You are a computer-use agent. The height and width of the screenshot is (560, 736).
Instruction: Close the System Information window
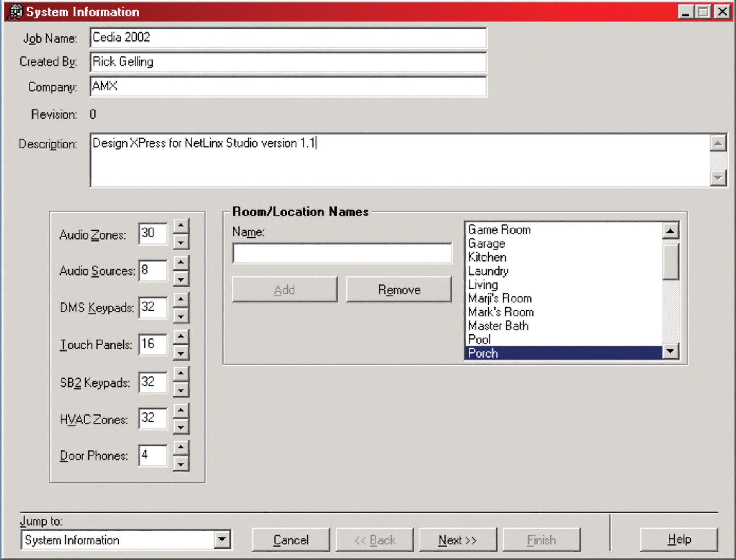723,11
